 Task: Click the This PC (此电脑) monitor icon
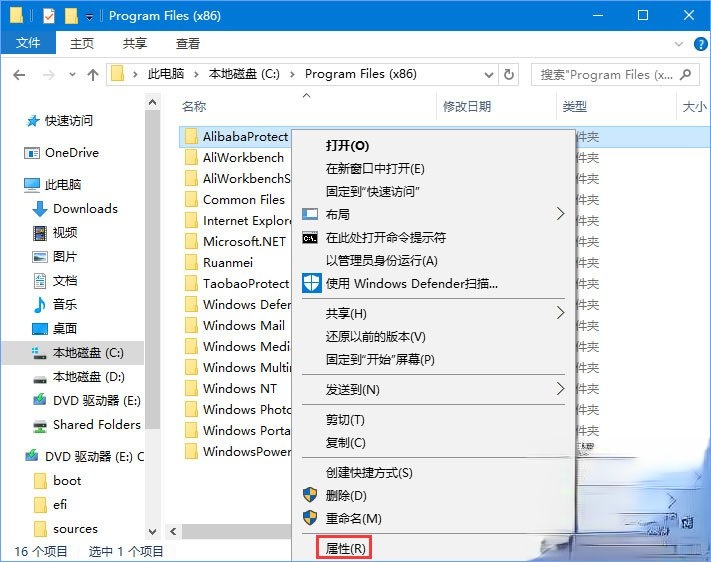(x=32, y=185)
